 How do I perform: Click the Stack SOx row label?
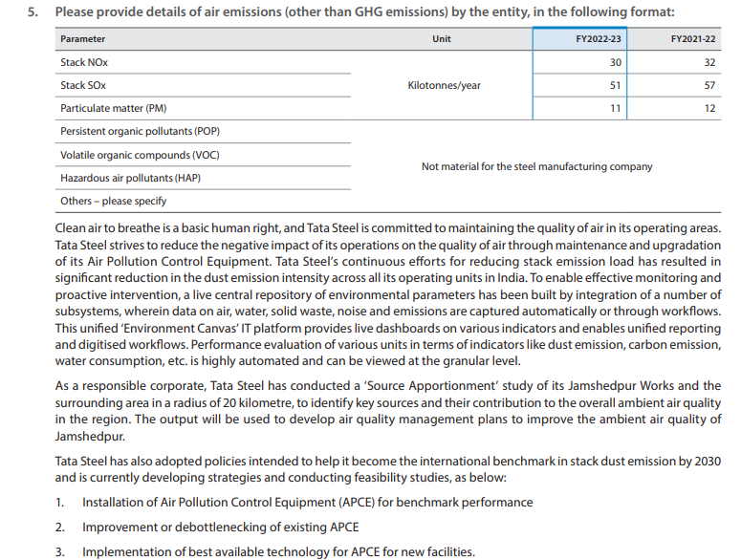pos(84,85)
